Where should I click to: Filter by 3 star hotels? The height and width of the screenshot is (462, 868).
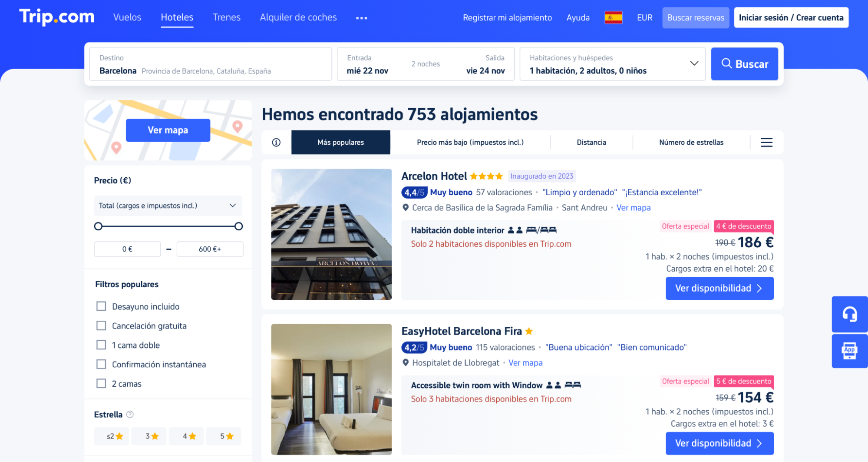point(150,436)
